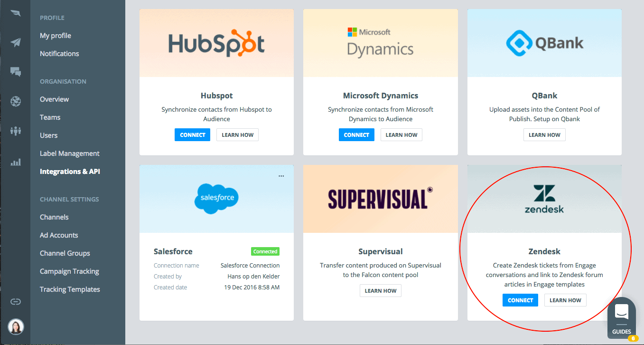Open the Teams page
Screen dimensions: 644x345
(50, 117)
